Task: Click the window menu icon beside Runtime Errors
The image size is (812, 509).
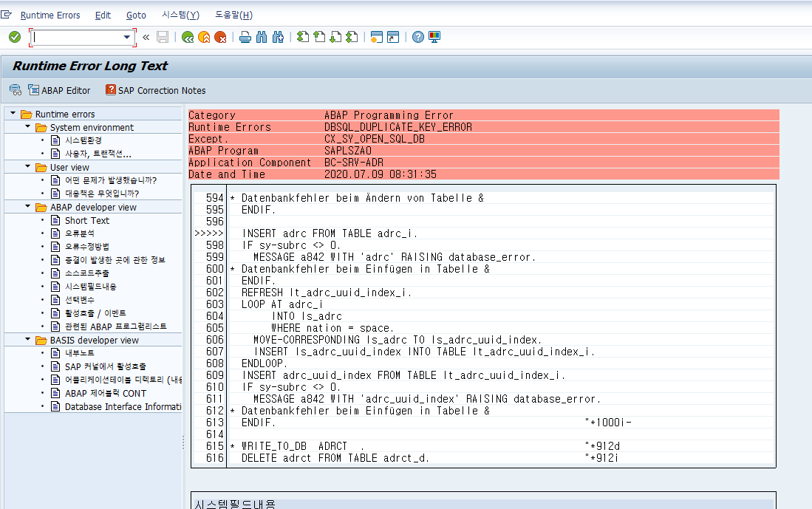Action: pos(6,15)
